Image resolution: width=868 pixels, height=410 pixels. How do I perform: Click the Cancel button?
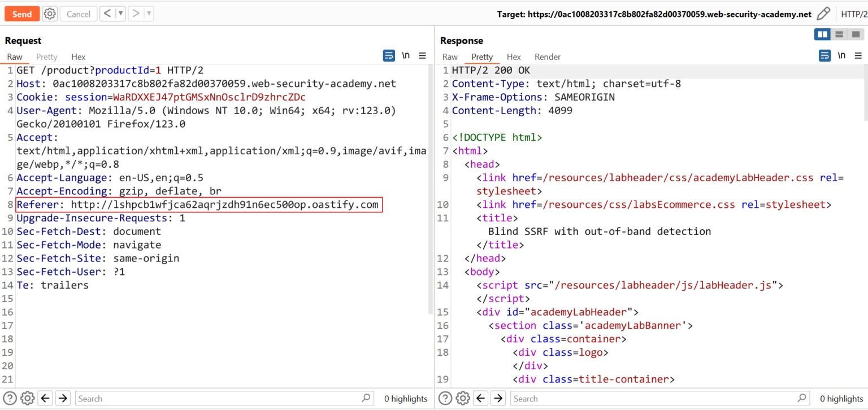[78, 14]
